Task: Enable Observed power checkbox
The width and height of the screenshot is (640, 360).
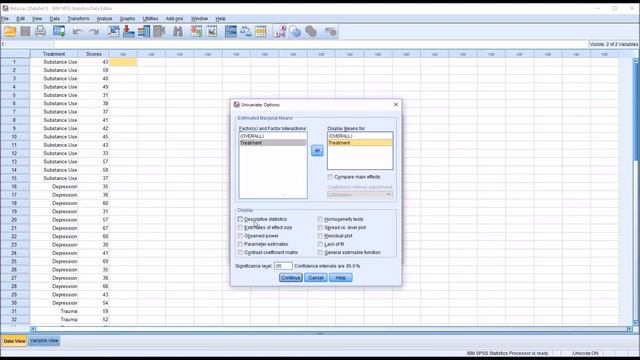Action: click(x=240, y=236)
